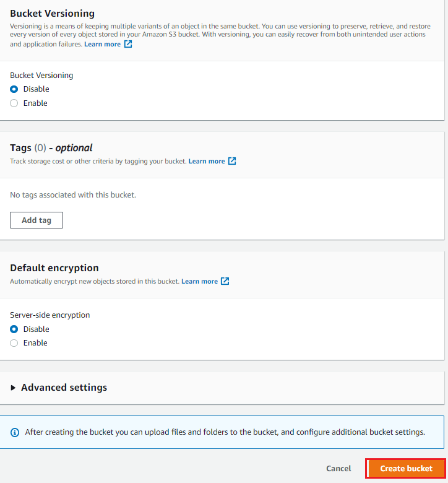Click the orange Create bucket button
Image resolution: width=448 pixels, height=483 pixels.
point(406,469)
